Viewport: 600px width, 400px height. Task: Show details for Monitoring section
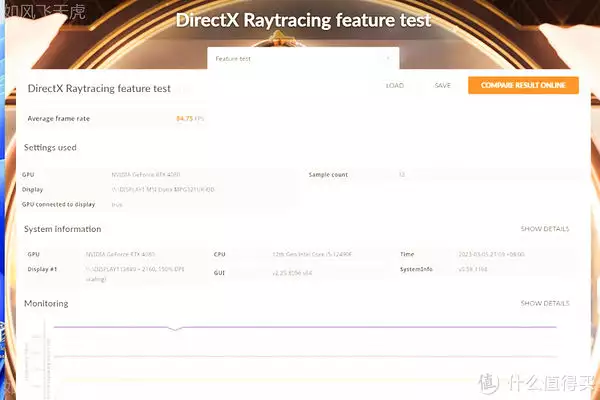[545, 303]
